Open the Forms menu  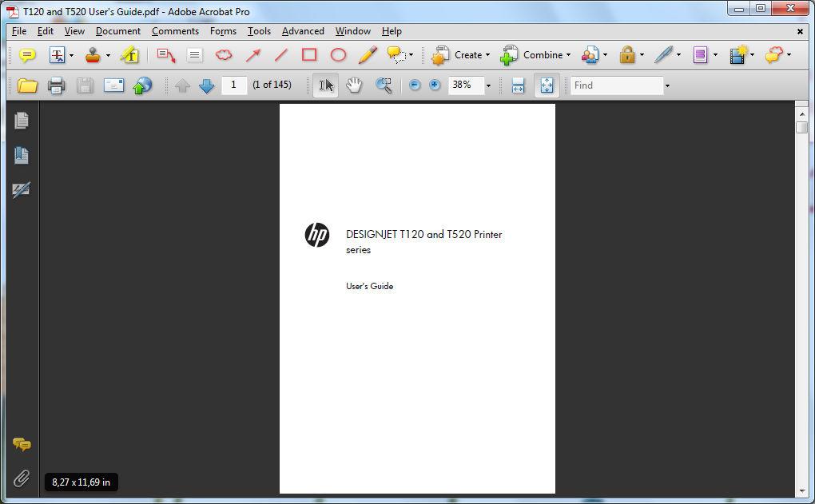coord(223,31)
